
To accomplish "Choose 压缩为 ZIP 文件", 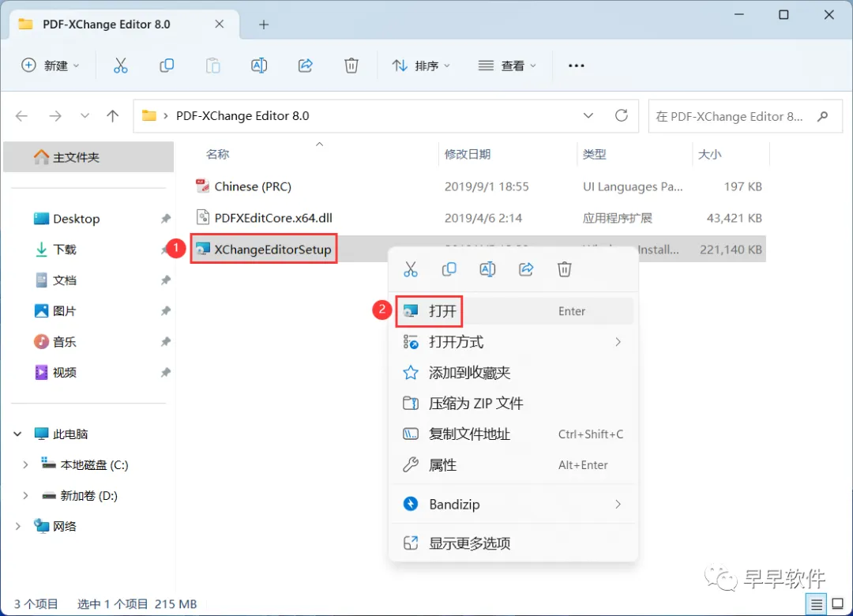I will 513,404.
